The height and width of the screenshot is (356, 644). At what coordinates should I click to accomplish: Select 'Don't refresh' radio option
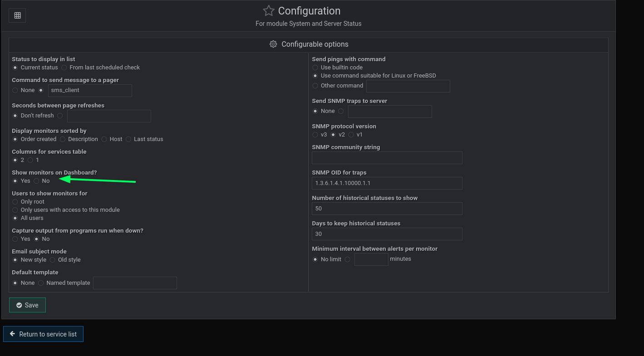[x=15, y=116]
